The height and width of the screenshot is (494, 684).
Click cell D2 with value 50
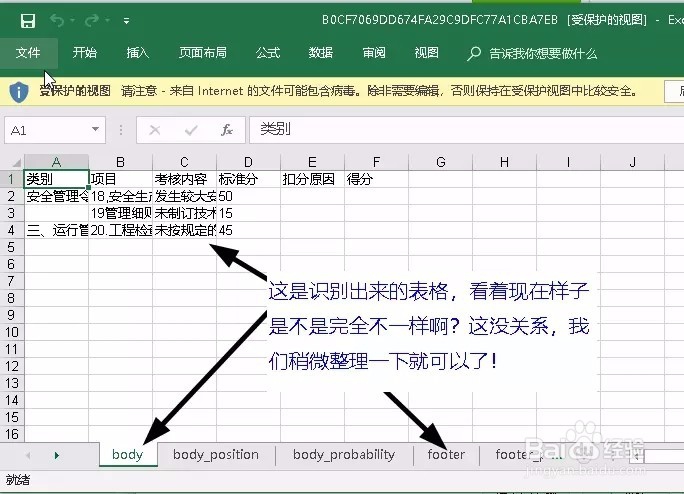tap(248, 196)
